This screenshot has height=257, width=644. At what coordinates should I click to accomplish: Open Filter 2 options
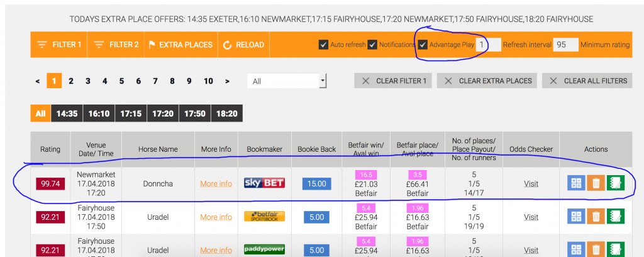[116, 45]
